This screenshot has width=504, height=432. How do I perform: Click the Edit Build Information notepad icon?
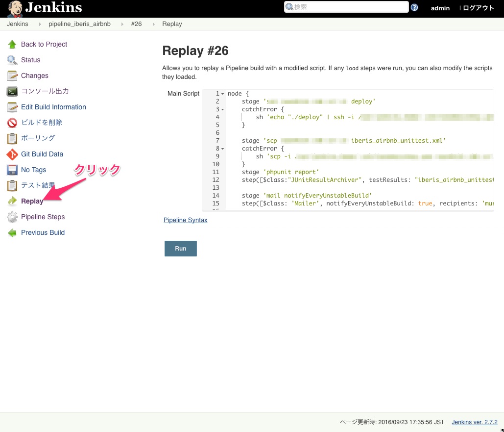click(12, 107)
